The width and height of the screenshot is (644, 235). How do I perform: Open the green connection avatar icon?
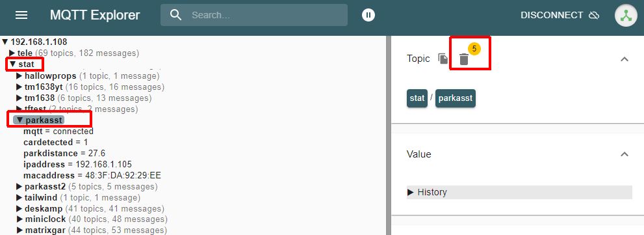point(626,15)
